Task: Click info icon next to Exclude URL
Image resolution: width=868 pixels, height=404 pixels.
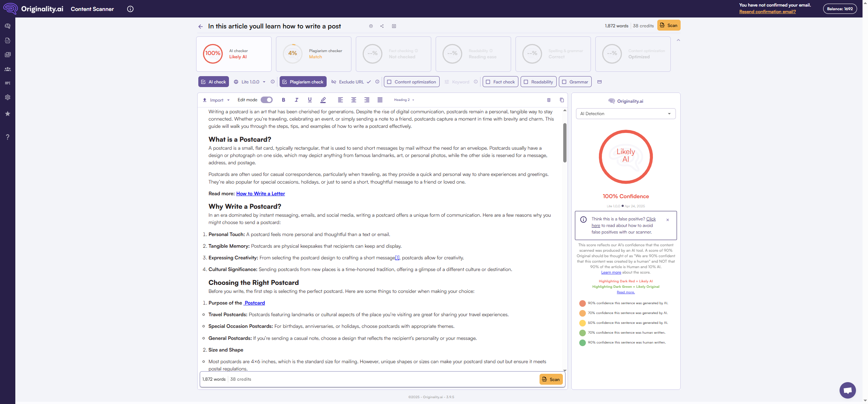Action: (377, 82)
